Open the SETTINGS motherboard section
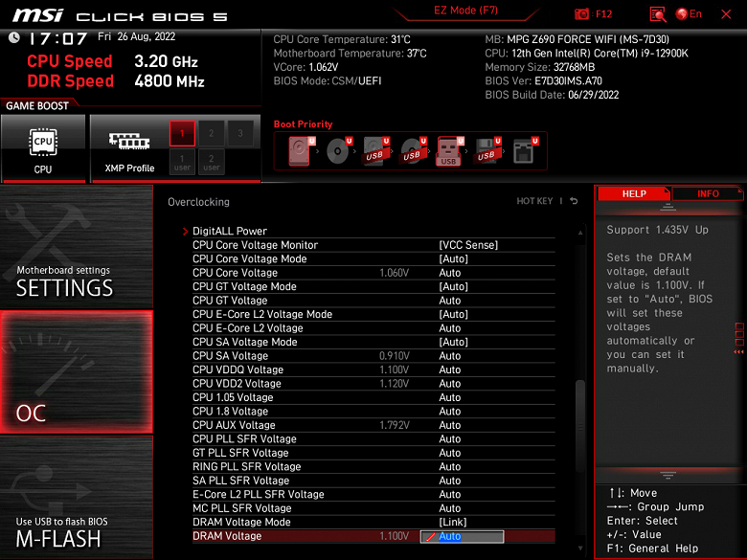Viewport: 747px width, 560px height. click(x=77, y=246)
